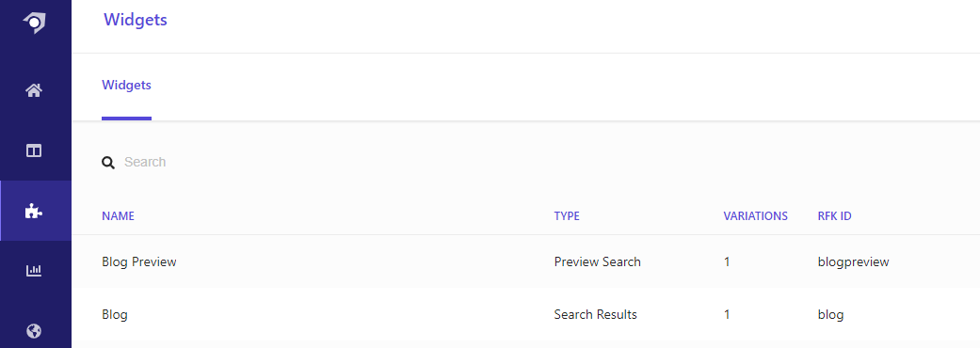Screen dimensions: 980x348
Task: Sort by the VARIATIONS column header
Action: pyautogui.click(x=756, y=216)
